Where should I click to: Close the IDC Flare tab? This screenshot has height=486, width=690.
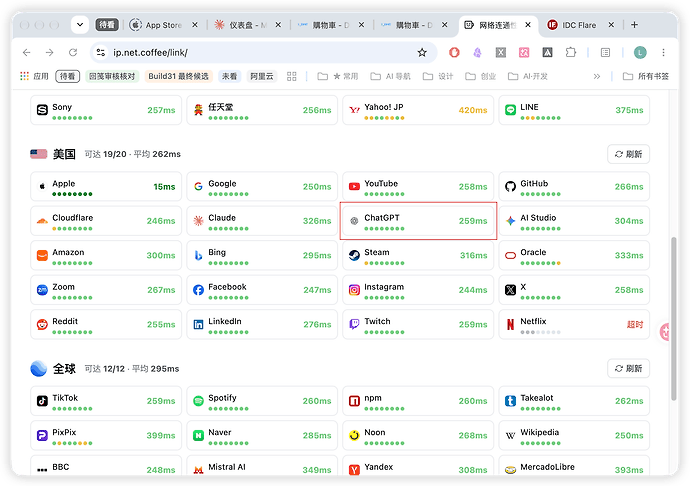click(x=611, y=25)
